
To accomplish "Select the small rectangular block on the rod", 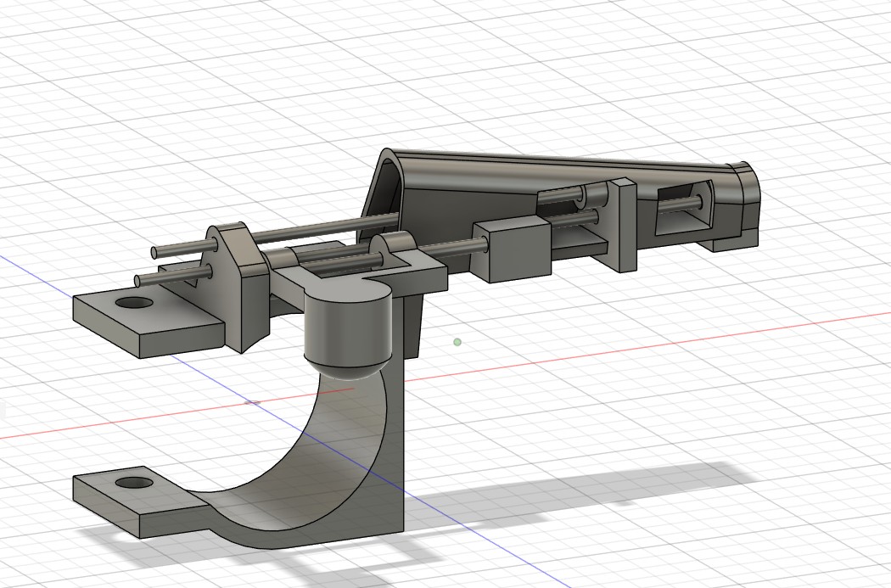I will coord(513,249).
